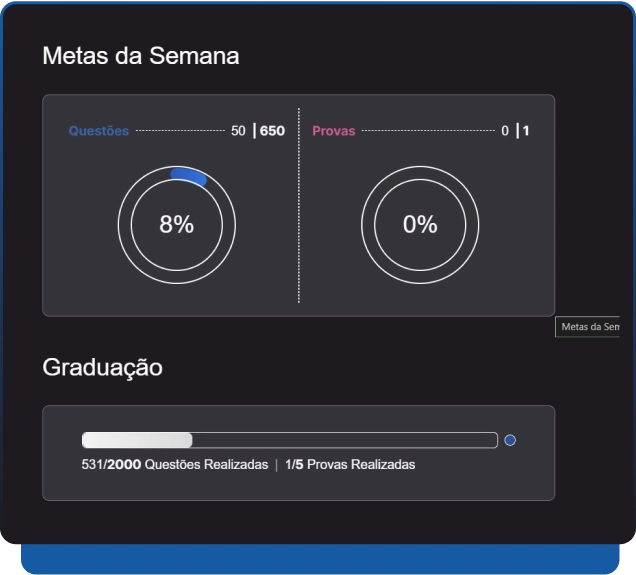Click the 0% text inside the ring
The image size is (636, 575).
(x=420, y=225)
